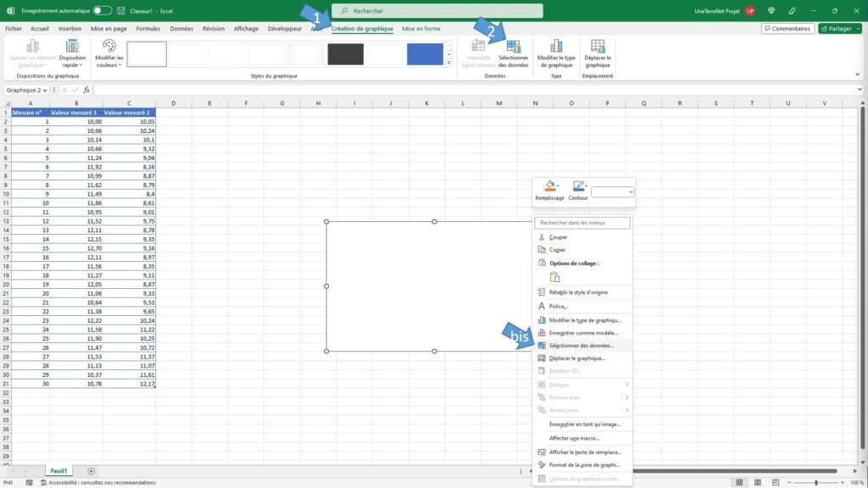868x488 pixels.
Task: Click the Excel logo in the title bar
Action: pyautogui.click(x=10, y=10)
